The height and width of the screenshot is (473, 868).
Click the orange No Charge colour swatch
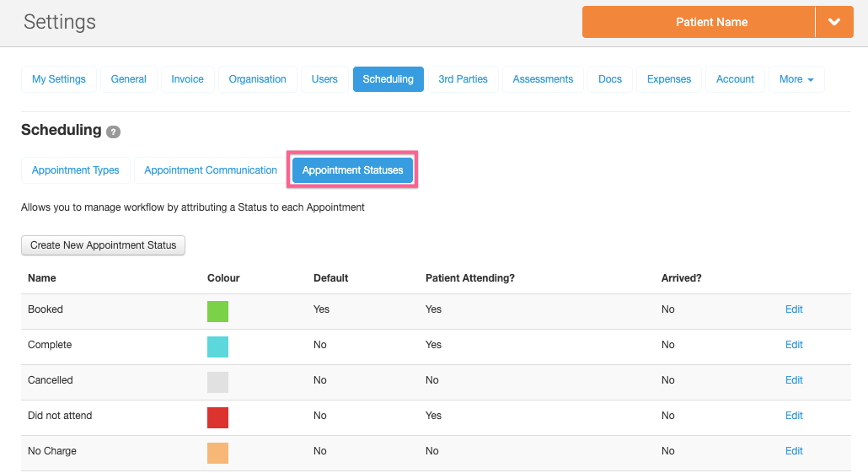pos(217,453)
